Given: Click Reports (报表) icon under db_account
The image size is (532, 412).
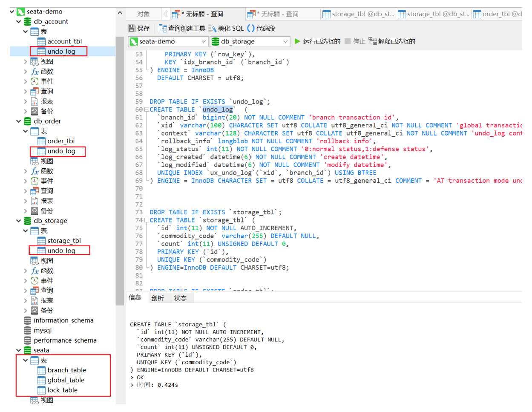Looking at the screenshot, I should tap(35, 101).
